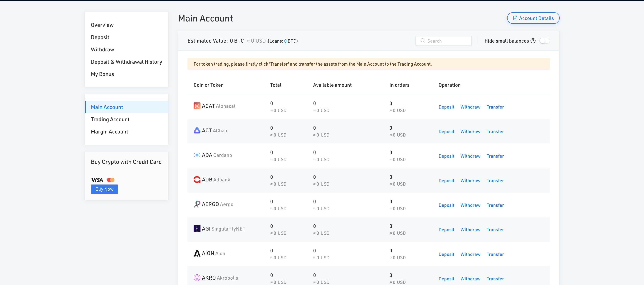Click the AGI SingularityNET icon

click(197, 229)
